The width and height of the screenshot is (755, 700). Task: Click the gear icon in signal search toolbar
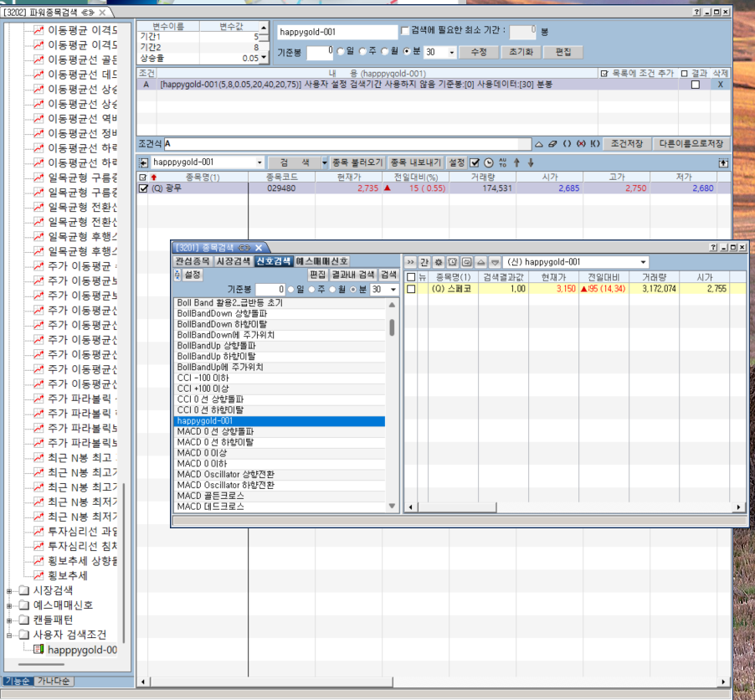point(438,262)
